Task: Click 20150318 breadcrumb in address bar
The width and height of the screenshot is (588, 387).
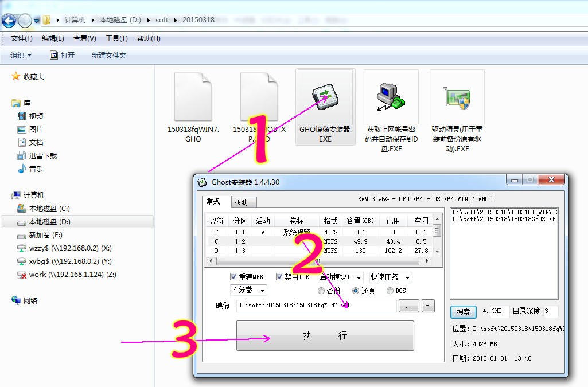Action: [x=198, y=20]
